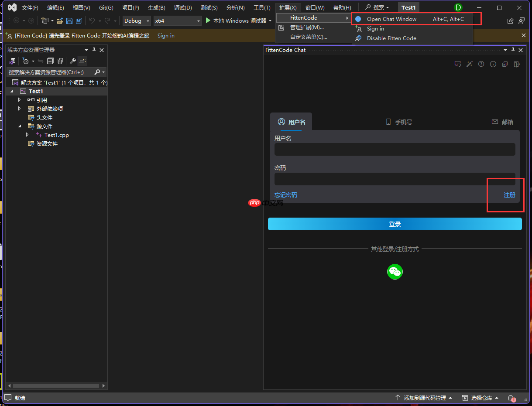The image size is (532, 406).
Task: Open the FittenCode magic wand AI tool
Action: coord(470,64)
